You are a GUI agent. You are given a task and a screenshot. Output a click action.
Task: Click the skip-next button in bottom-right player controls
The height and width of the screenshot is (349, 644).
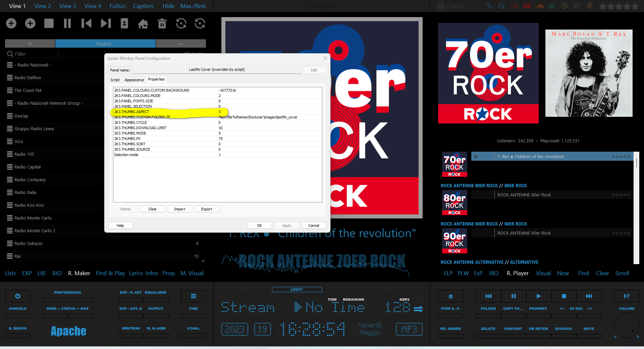click(589, 296)
